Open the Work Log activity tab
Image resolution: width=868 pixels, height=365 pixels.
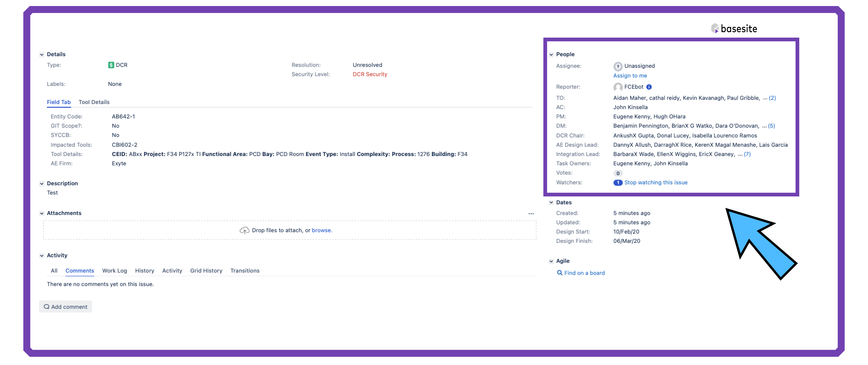click(114, 271)
